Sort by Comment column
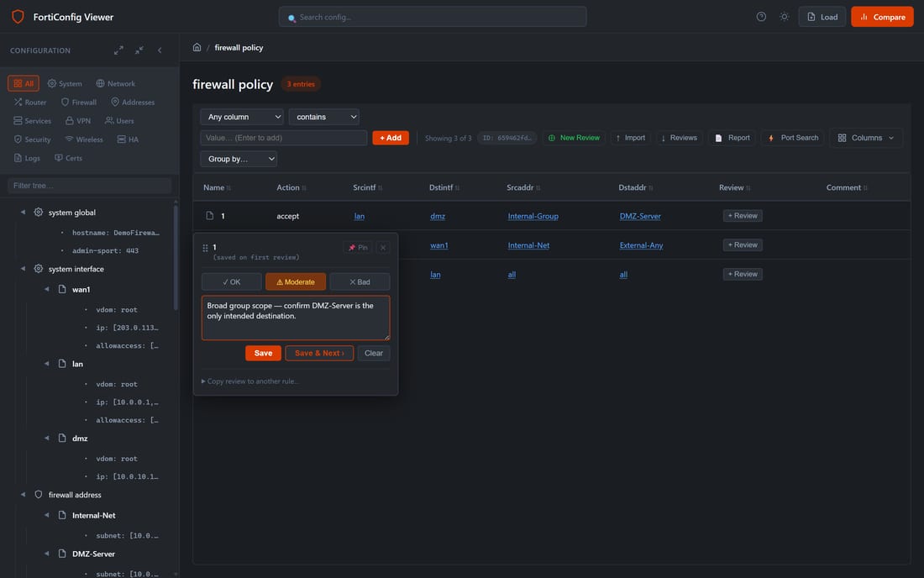The image size is (924, 578). 847,187
